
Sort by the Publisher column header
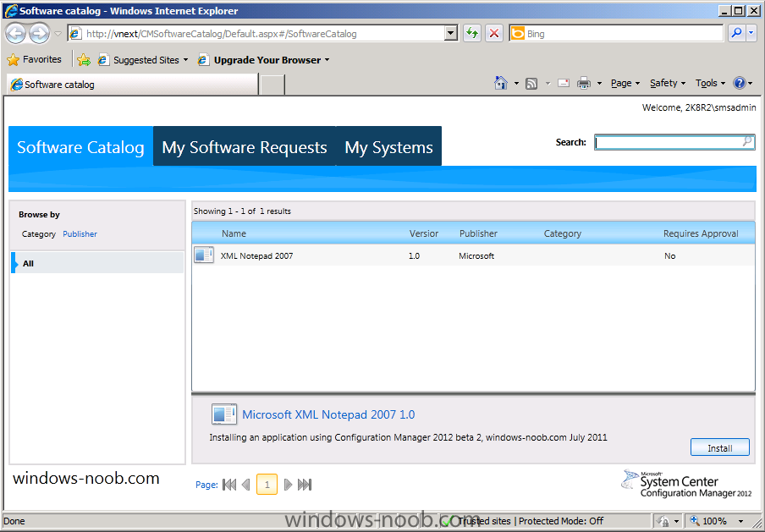478,233
